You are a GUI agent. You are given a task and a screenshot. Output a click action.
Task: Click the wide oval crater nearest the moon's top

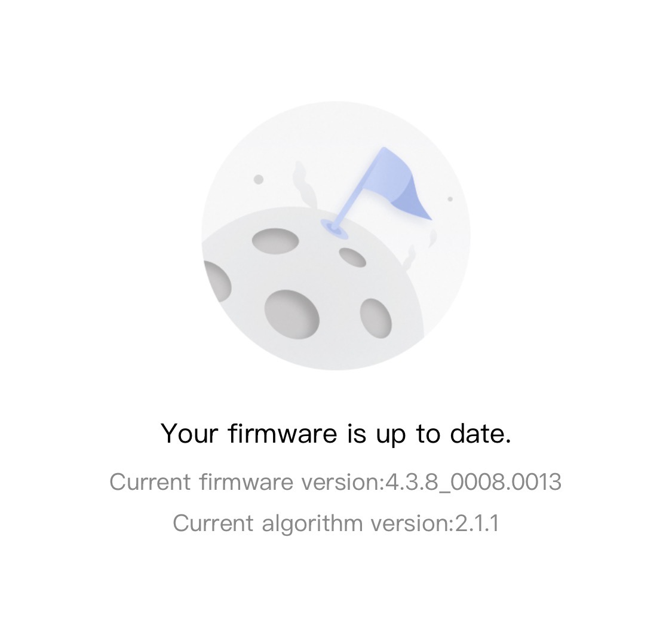275,241
